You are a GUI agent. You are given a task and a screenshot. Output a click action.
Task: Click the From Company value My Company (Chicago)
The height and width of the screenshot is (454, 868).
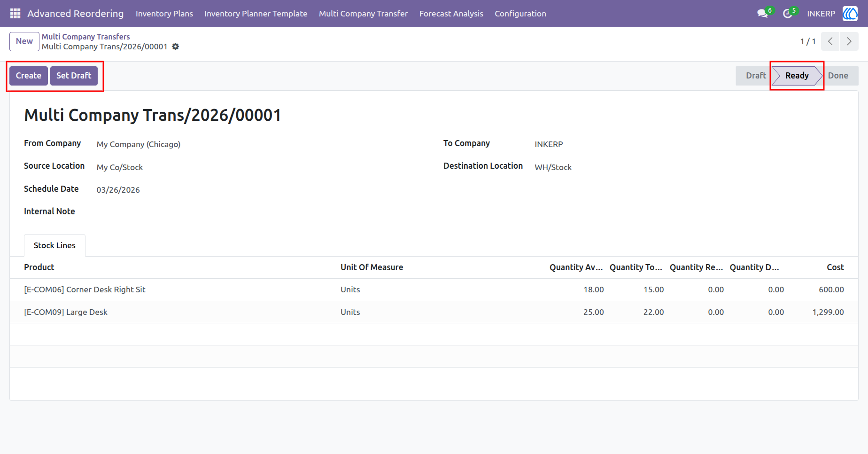[139, 144]
